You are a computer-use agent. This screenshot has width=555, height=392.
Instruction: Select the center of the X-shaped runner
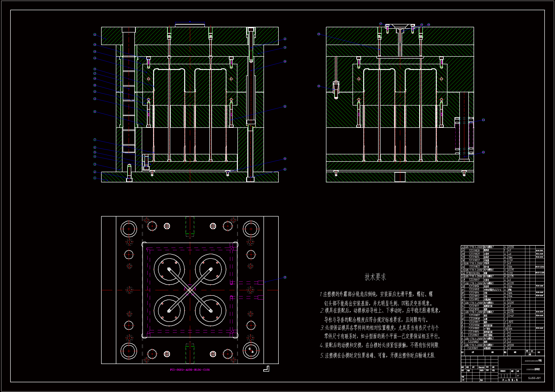tap(190, 290)
